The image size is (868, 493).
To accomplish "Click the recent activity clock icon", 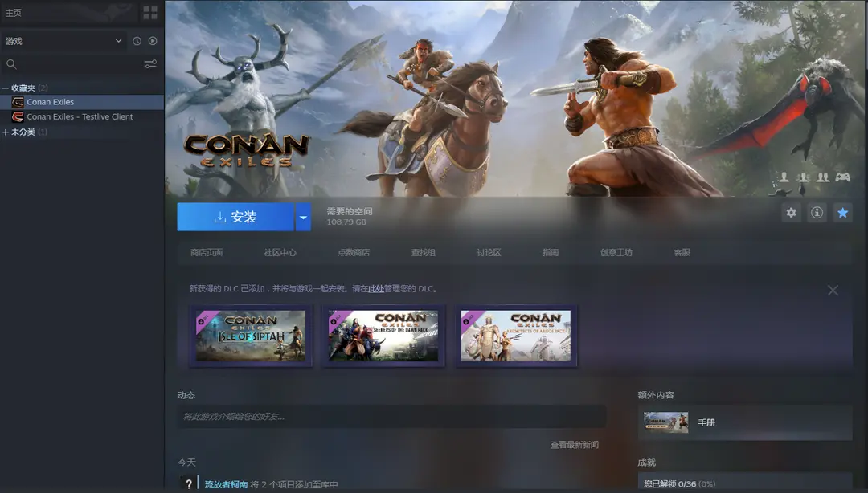I will click(137, 41).
